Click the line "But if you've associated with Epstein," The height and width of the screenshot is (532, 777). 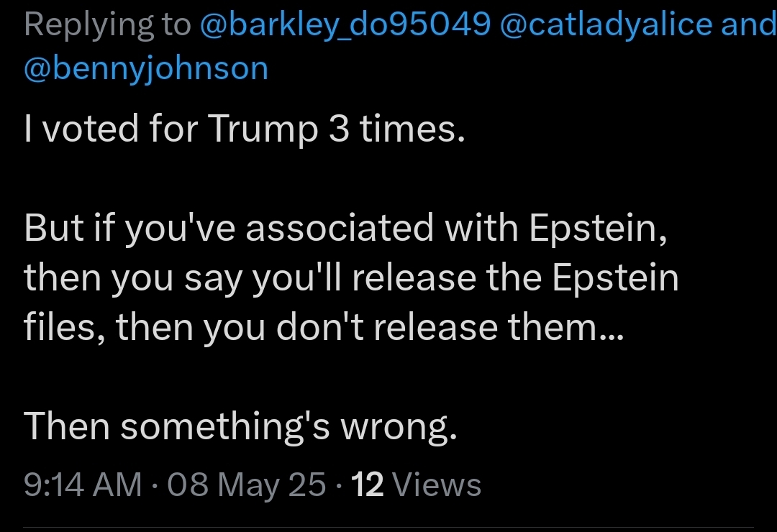tap(345, 227)
